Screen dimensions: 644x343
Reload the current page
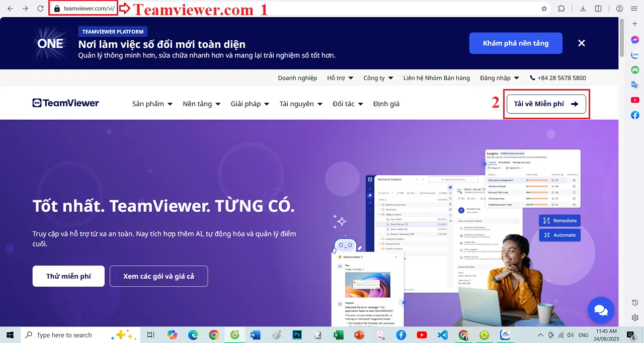40,8
